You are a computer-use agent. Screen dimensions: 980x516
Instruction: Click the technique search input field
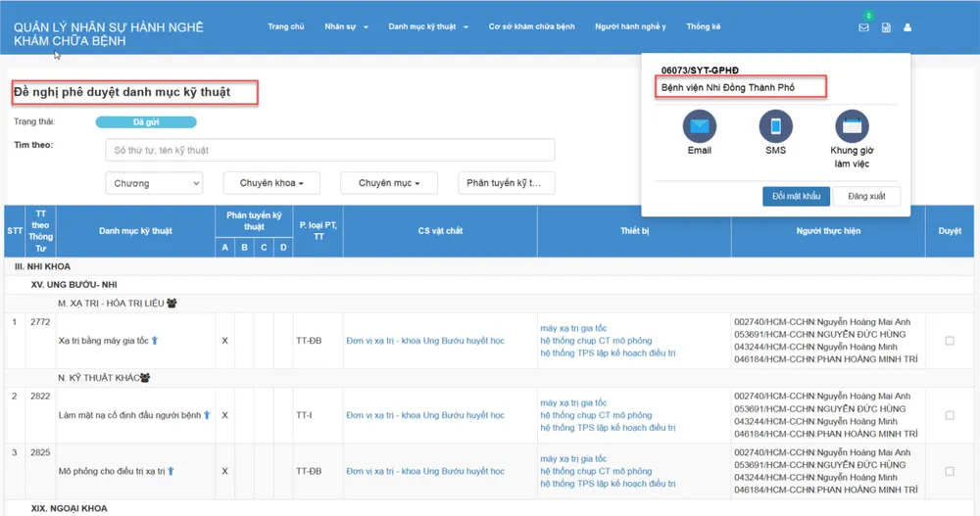coord(329,150)
